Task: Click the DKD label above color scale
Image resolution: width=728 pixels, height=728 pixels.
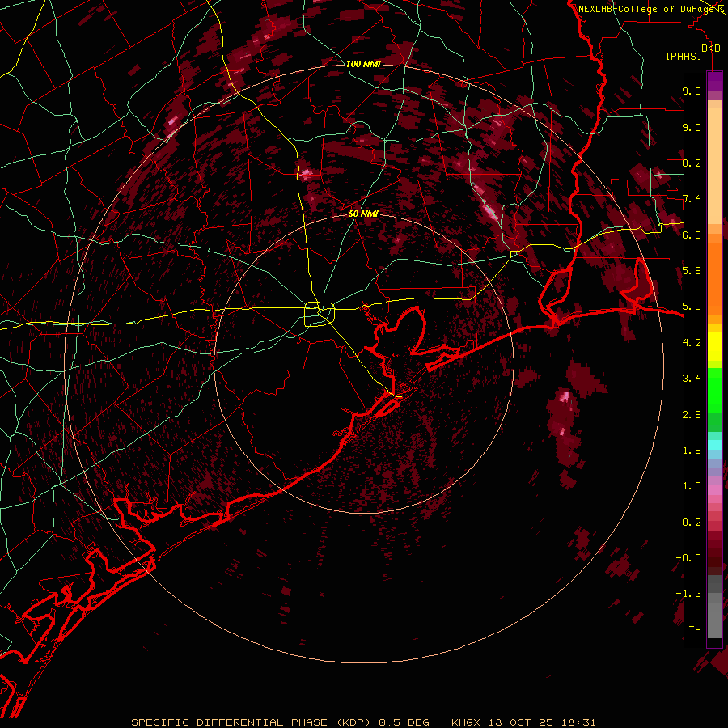Action: 711,49
